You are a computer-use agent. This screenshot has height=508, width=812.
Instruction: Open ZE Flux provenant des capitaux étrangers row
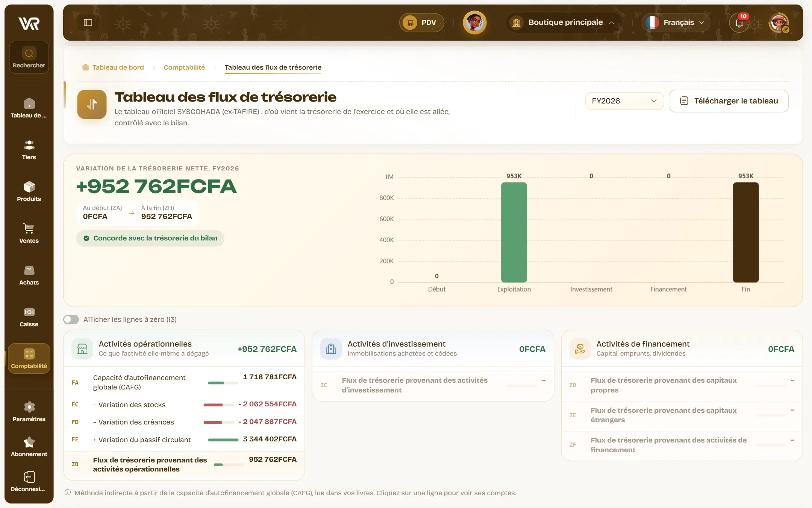[682, 415]
